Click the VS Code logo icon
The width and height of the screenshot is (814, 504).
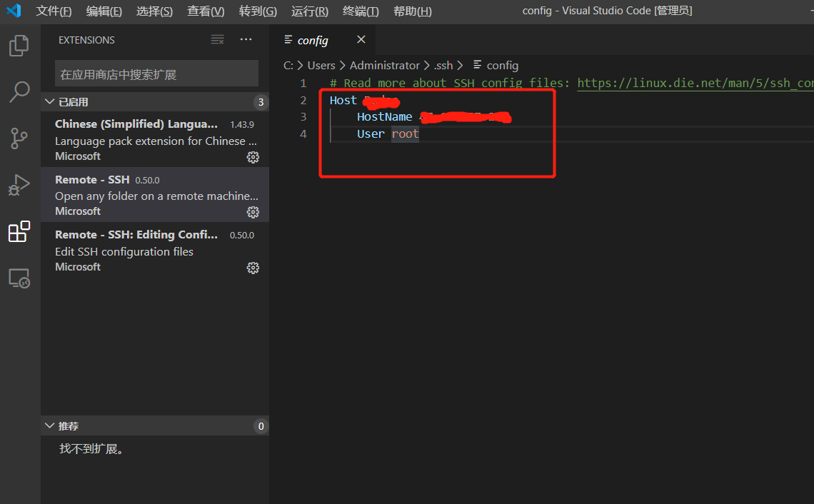tap(14, 11)
